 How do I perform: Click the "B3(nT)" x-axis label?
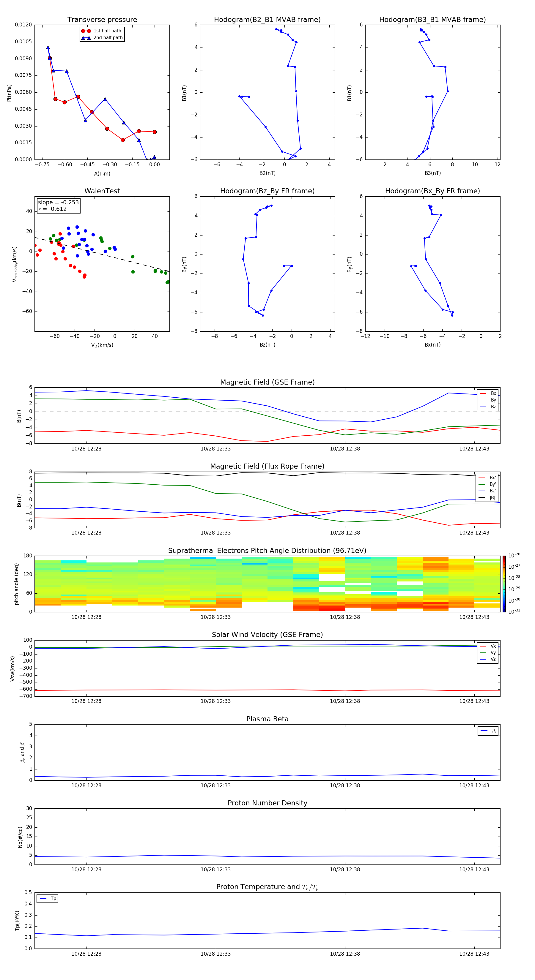tap(432, 173)
